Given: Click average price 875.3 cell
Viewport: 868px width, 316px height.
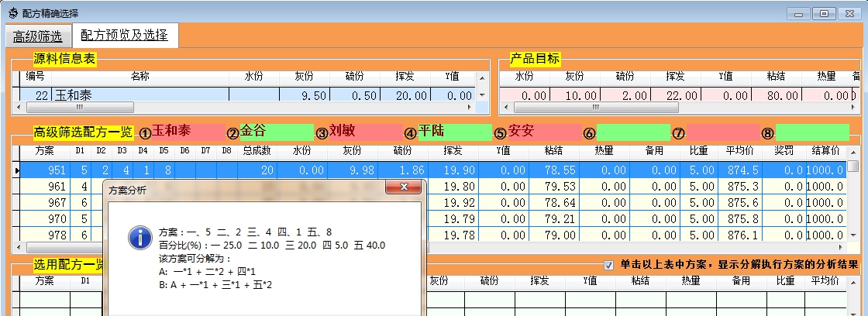Looking at the screenshot, I should (x=739, y=187).
